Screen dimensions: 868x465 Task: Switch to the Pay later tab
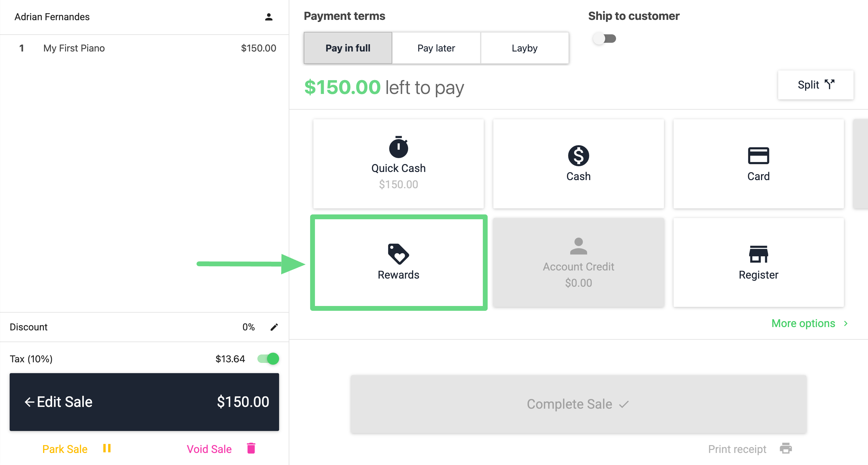coord(436,48)
